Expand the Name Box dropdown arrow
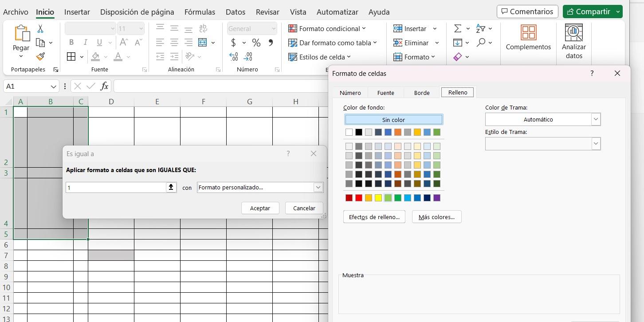 coord(54,86)
